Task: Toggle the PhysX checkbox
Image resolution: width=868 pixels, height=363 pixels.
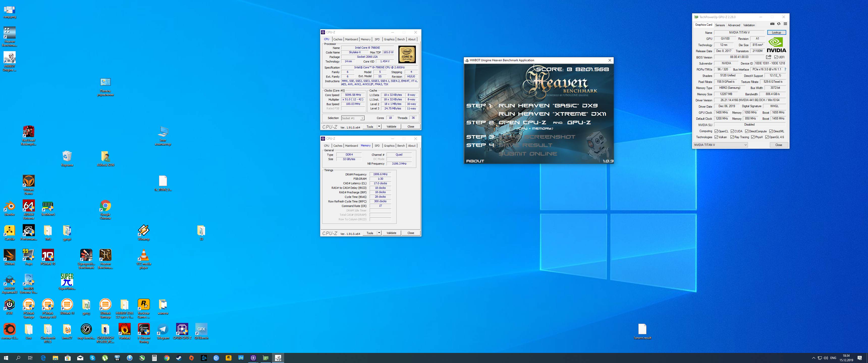Action: (753, 137)
